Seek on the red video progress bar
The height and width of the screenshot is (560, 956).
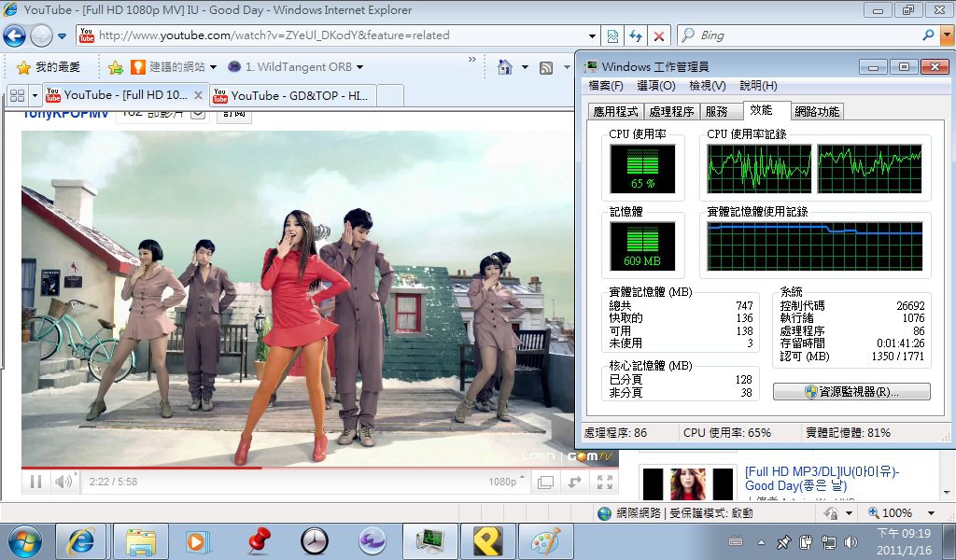[x=320, y=468]
